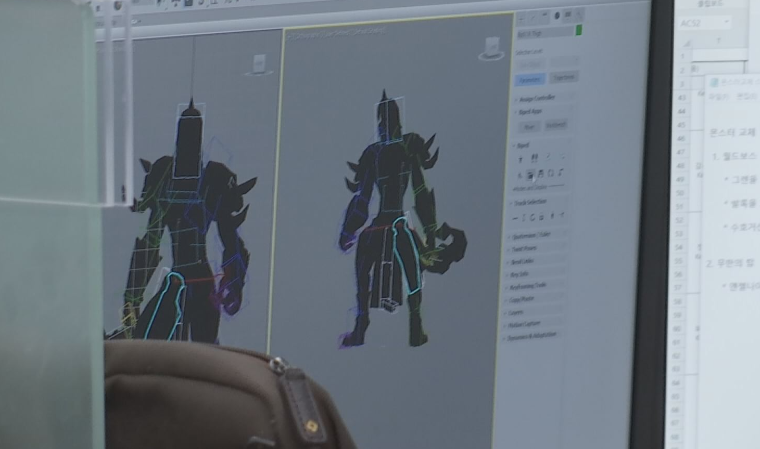Image resolution: width=760 pixels, height=449 pixels.
Task: Collapse the Biped rollout header
Action: click(x=522, y=145)
